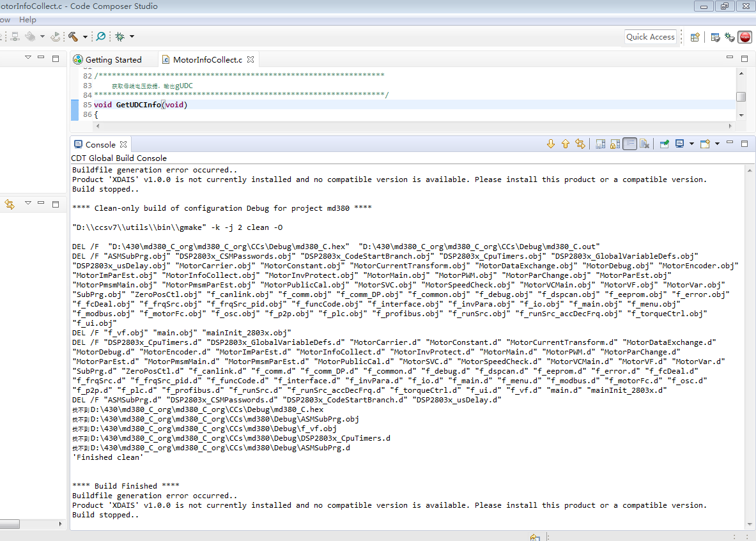Viewport: 756px width, 541px height.
Task: Minimize the lower-left side panel
Action: [x=41, y=203]
